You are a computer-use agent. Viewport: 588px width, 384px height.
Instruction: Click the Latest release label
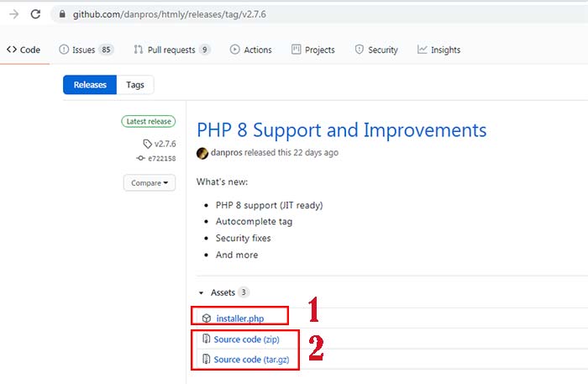coord(149,122)
